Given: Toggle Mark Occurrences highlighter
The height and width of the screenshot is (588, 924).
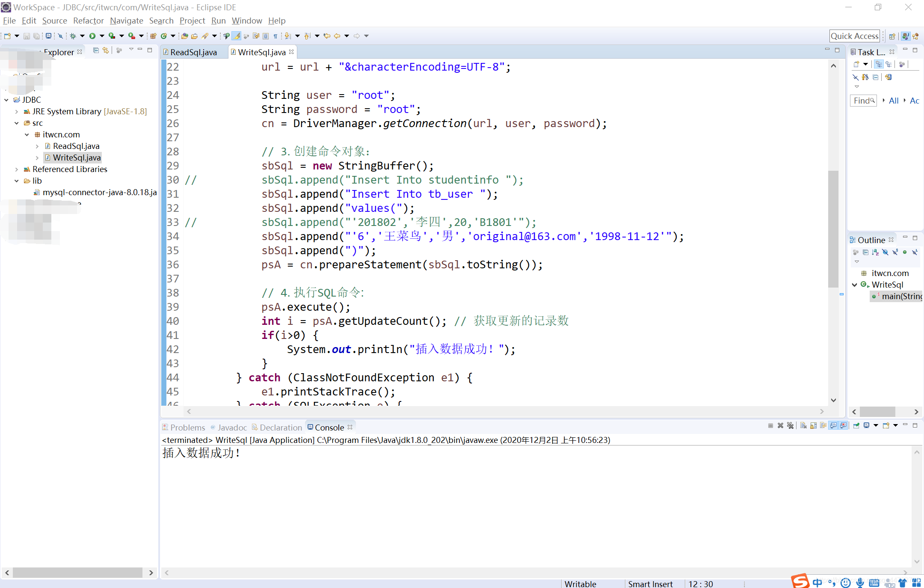Looking at the screenshot, I should (x=236, y=36).
